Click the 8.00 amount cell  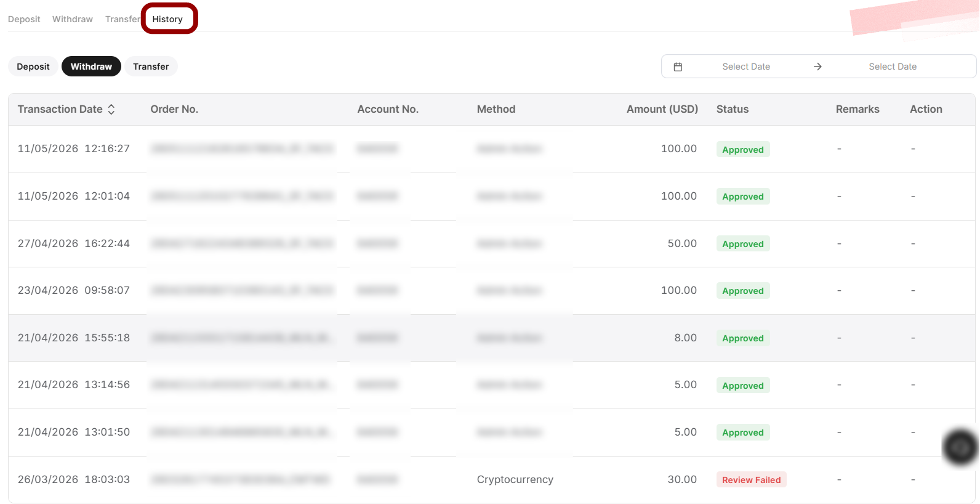click(685, 338)
